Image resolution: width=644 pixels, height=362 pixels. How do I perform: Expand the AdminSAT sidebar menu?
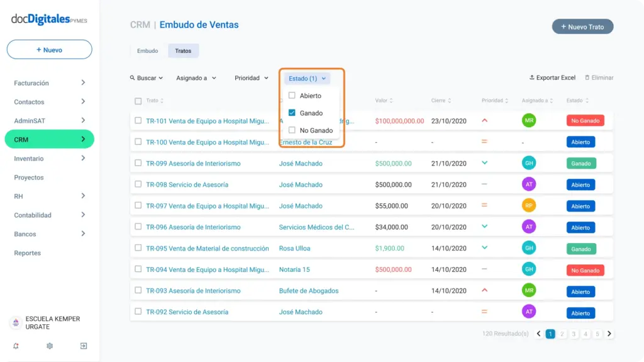[x=49, y=120]
